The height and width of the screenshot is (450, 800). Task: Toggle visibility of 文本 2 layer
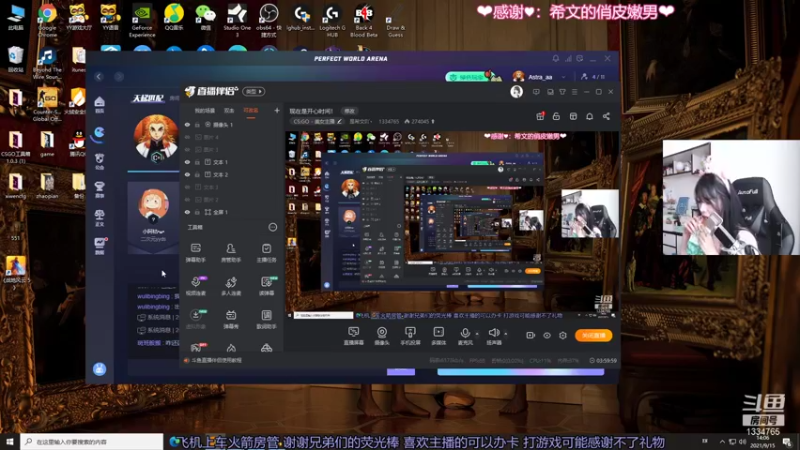coord(187,174)
